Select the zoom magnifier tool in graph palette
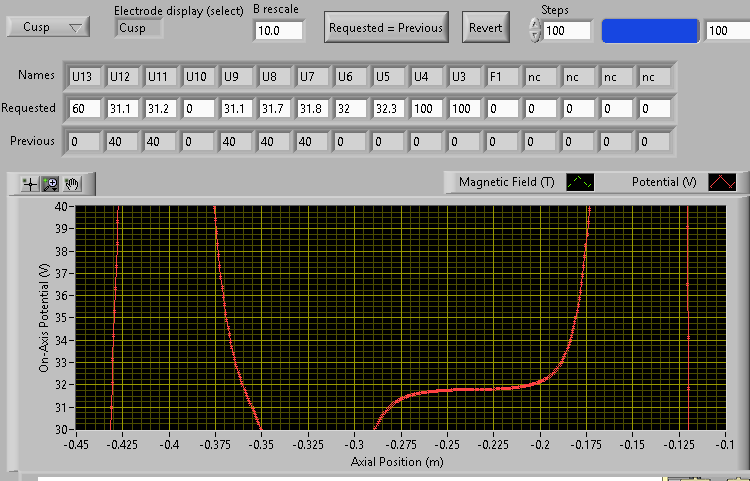Screen dimensions: 750x481 [x=50, y=183]
